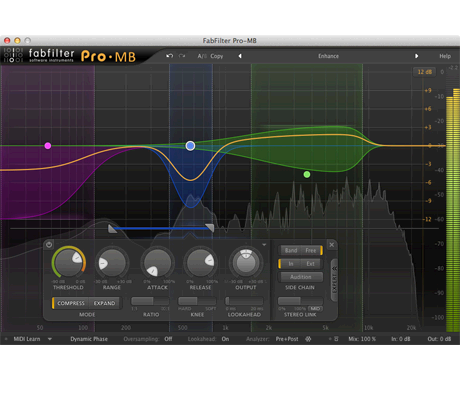The image size is (460, 416).
Task: Click the output level meter
Action: pyautogui.click(x=453, y=210)
